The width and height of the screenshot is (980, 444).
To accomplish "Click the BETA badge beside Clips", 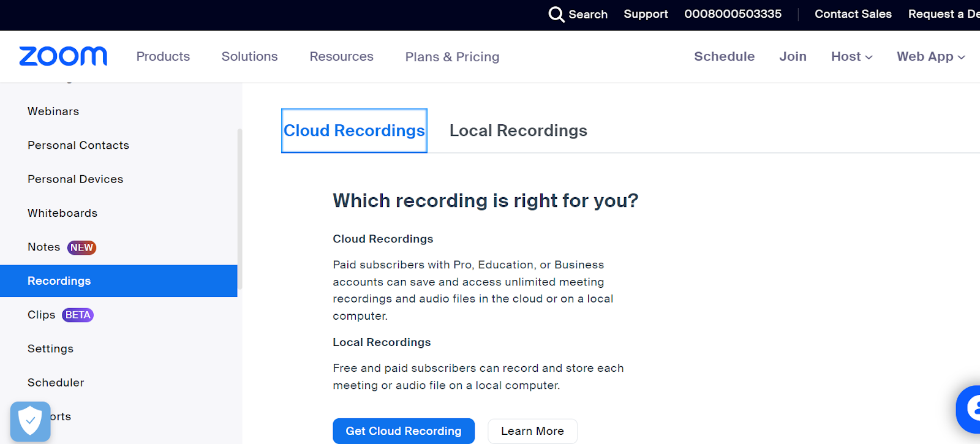I will coord(78,315).
